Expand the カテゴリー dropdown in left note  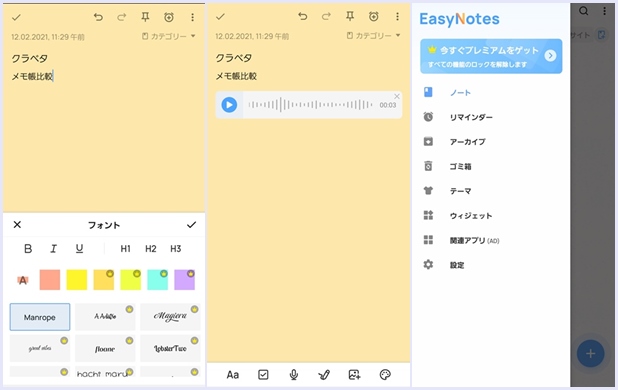(169, 36)
